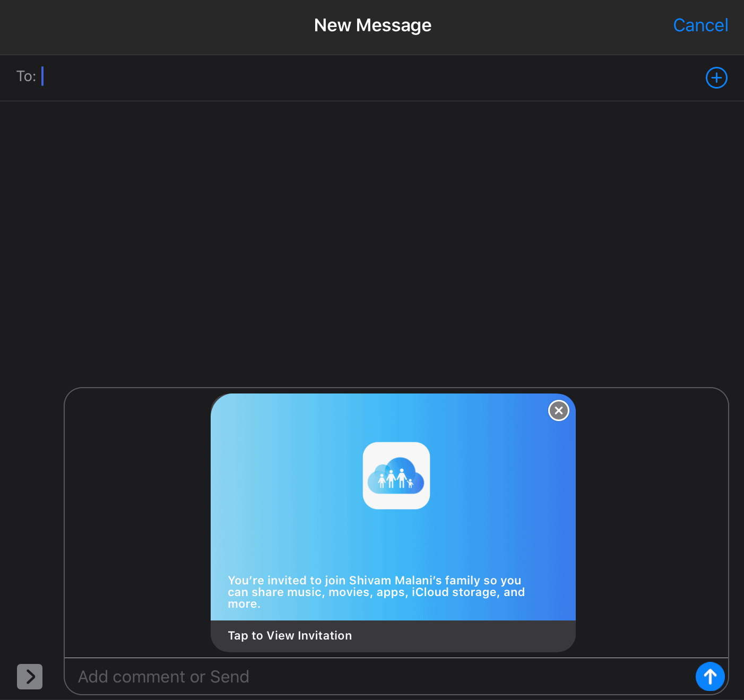744x700 pixels.
Task: Remove the Family Sharing invitation attachment
Action: click(558, 410)
